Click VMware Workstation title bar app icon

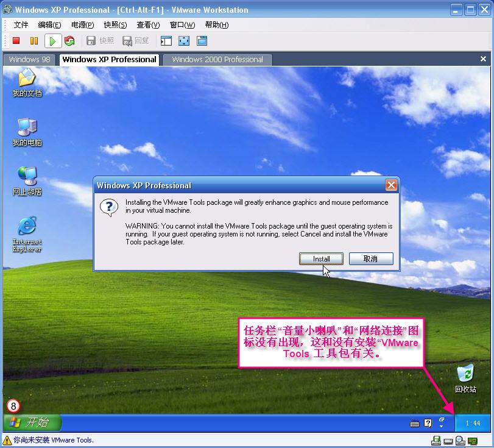pyautogui.click(x=7, y=10)
